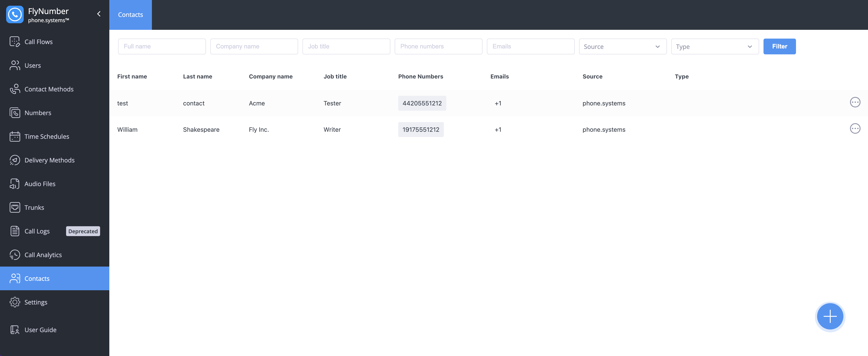Click the Time Schedules icon in sidebar
868x356 pixels.
point(14,136)
